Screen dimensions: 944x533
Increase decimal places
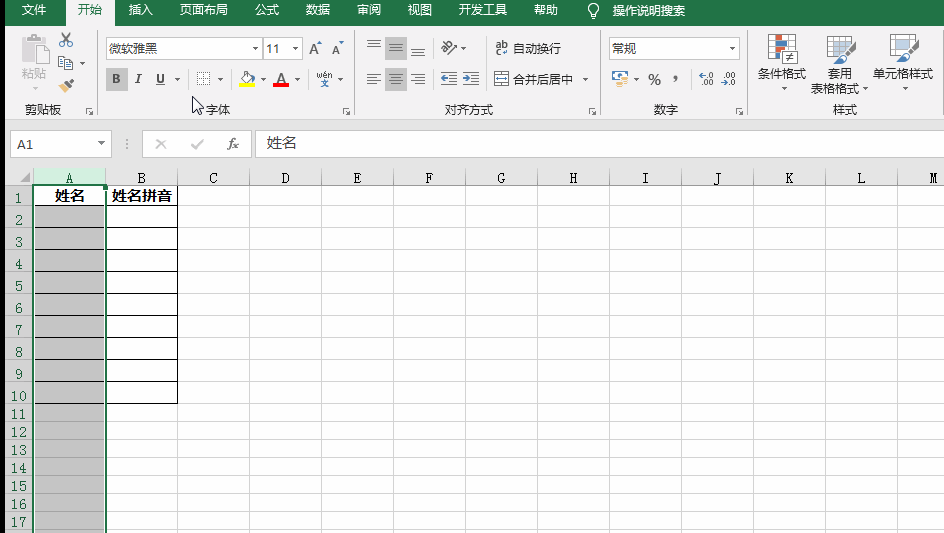coord(706,79)
